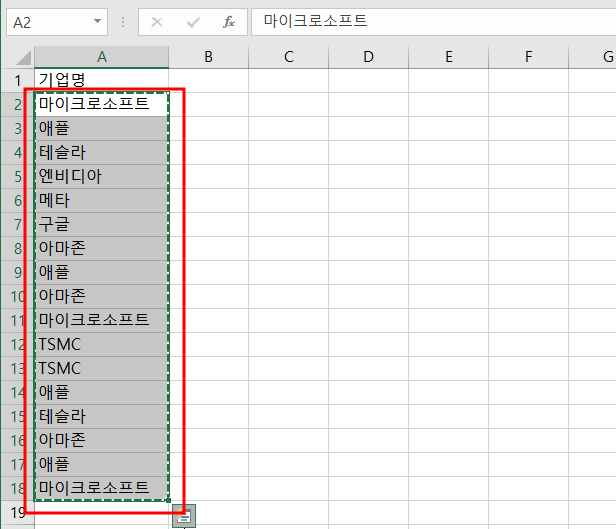Click empty cell F3

click(x=528, y=128)
